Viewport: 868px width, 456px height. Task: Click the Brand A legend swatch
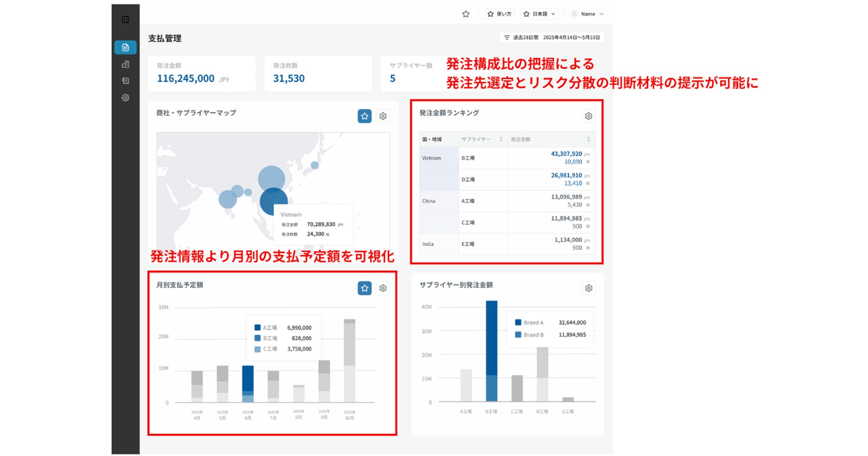518,322
